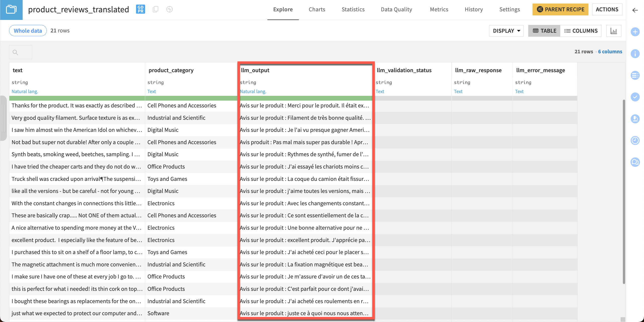This screenshot has width=644, height=322.
Task: Open the list icon in the right sidebar
Action: (x=635, y=75)
